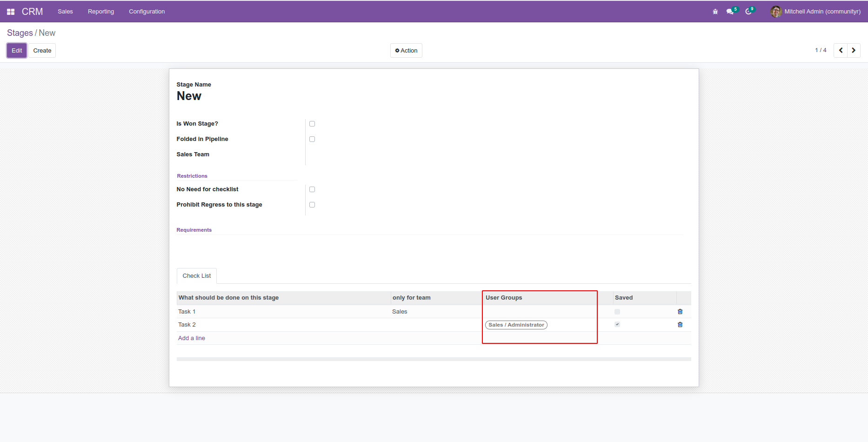Viewport: 868px width, 442px height.
Task: Click Sales / Administrator group tag
Action: 516,325
